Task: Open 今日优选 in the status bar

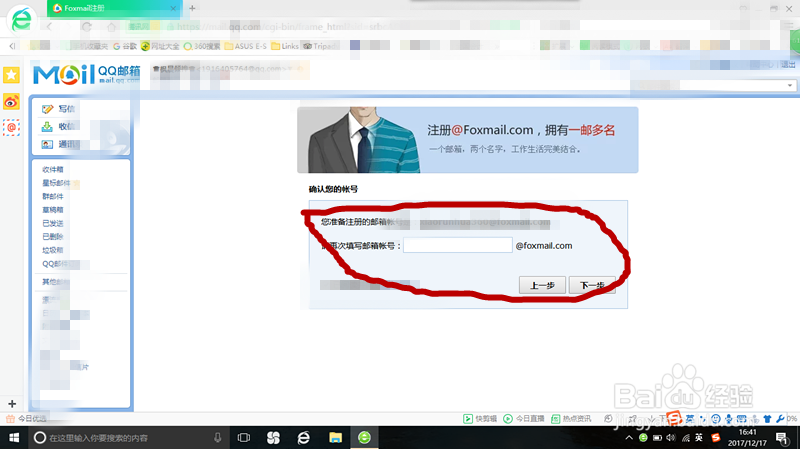Action: pyautogui.click(x=27, y=418)
